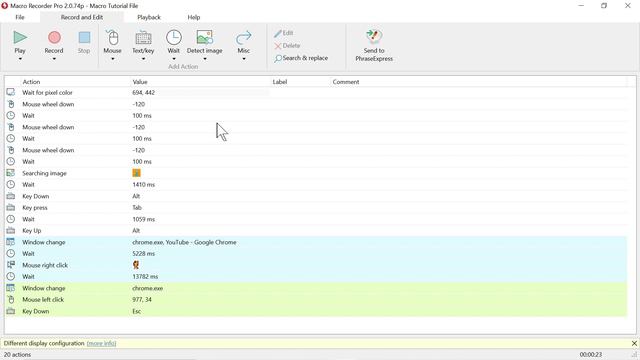
Task: Open the more info link
Action: click(x=101, y=343)
